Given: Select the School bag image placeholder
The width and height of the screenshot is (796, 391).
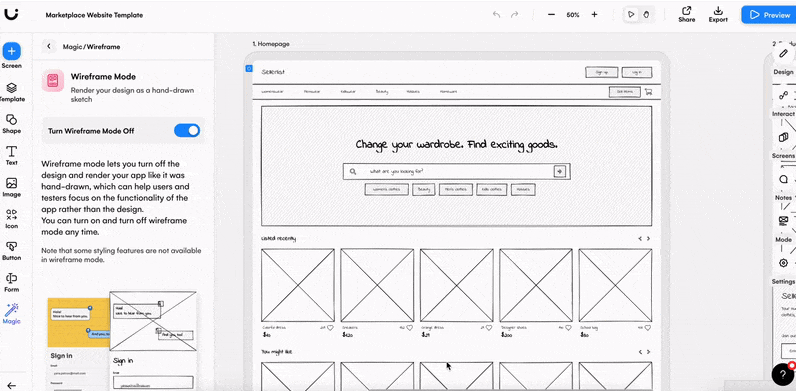Looking at the screenshot, I should coord(615,285).
